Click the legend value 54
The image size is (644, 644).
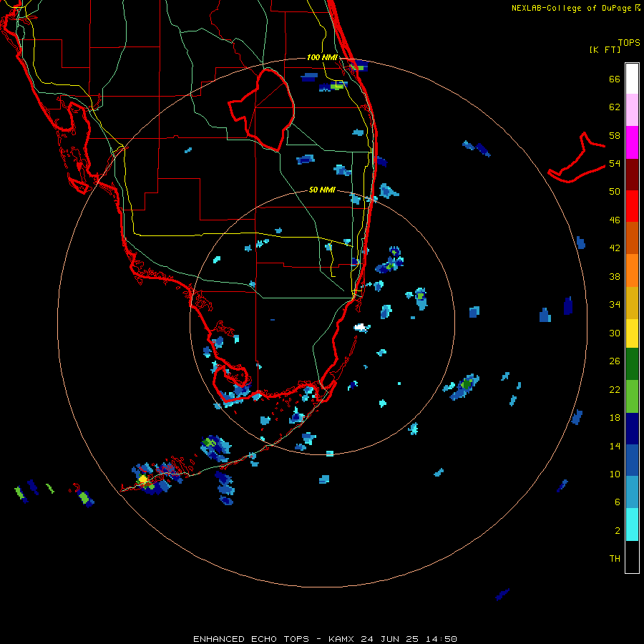pos(615,164)
